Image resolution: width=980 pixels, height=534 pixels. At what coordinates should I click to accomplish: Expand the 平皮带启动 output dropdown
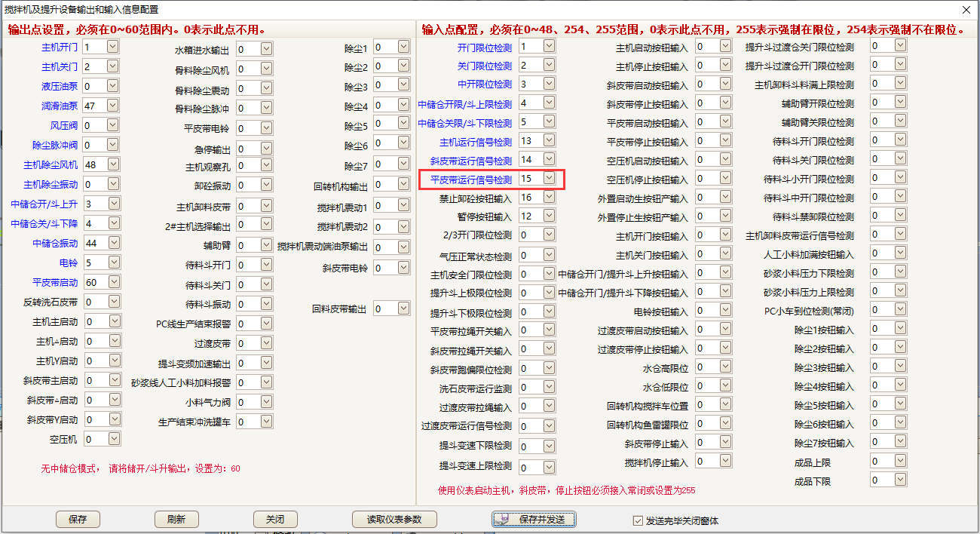[113, 282]
